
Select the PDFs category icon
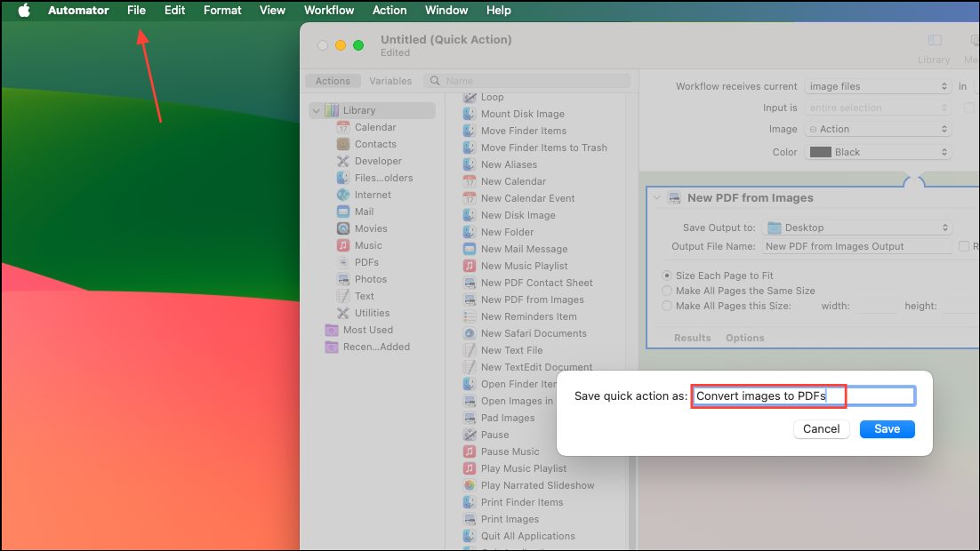pyautogui.click(x=343, y=262)
